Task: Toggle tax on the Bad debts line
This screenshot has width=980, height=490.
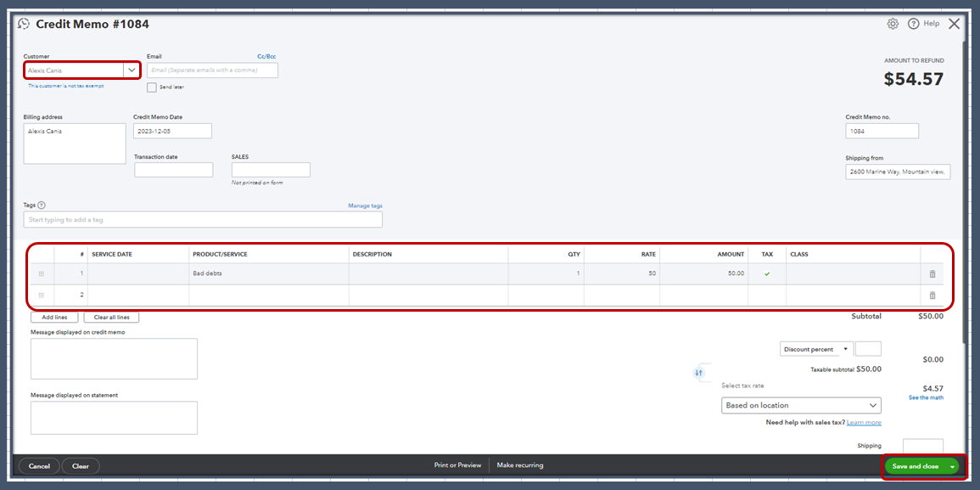Action: coord(766,273)
